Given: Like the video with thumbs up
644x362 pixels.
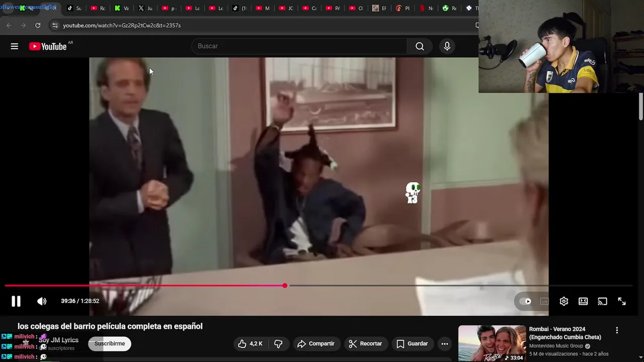Looking at the screenshot, I should tap(250, 344).
